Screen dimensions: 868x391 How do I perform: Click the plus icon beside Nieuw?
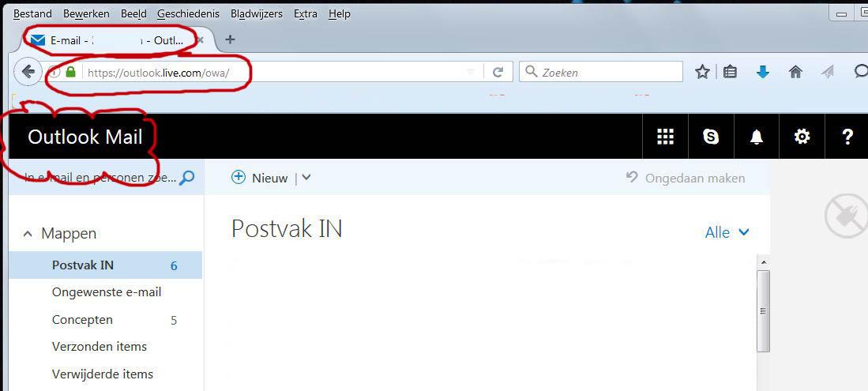pos(238,177)
